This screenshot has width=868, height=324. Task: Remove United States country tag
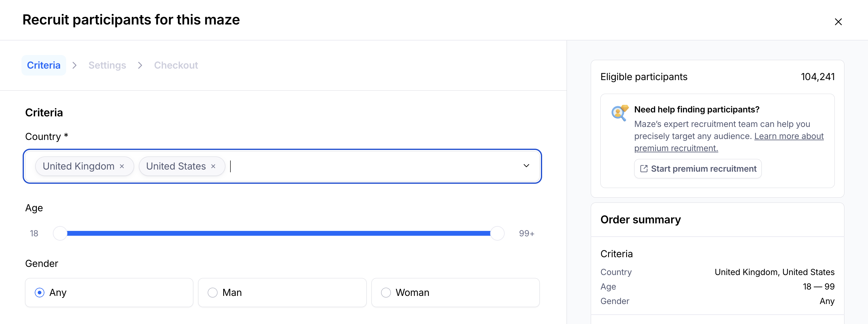pyautogui.click(x=213, y=166)
